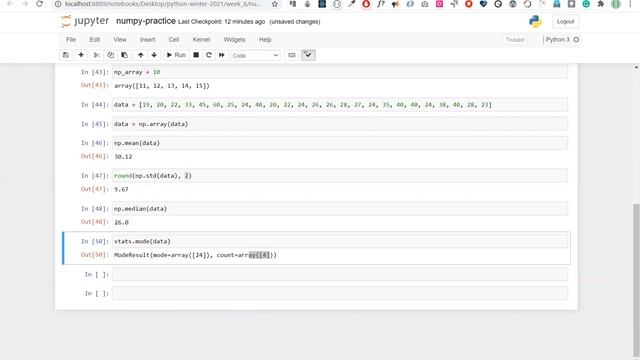640x360 pixels.
Task: Open the command palette keyboard icon
Action: (x=291, y=55)
